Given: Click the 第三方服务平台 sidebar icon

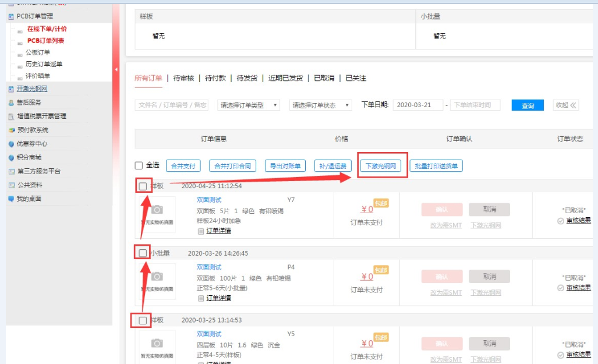Looking at the screenshot, I should click(x=11, y=171).
